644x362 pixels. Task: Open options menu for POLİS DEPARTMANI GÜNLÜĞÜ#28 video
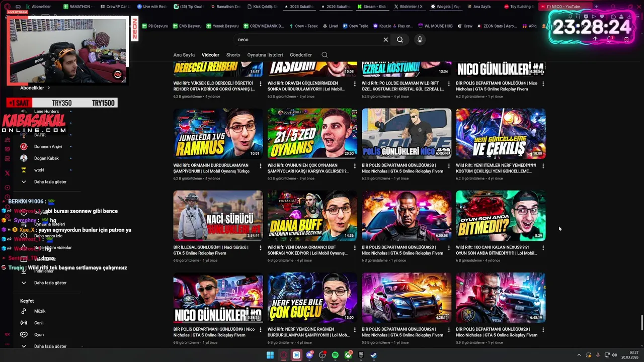(x=449, y=248)
